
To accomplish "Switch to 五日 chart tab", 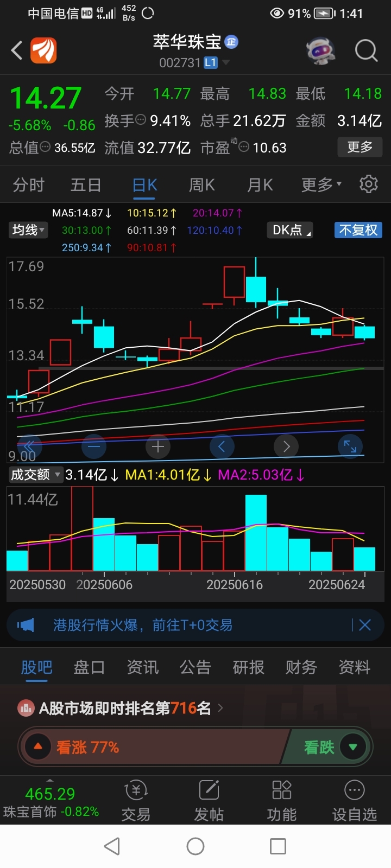I will click(86, 184).
